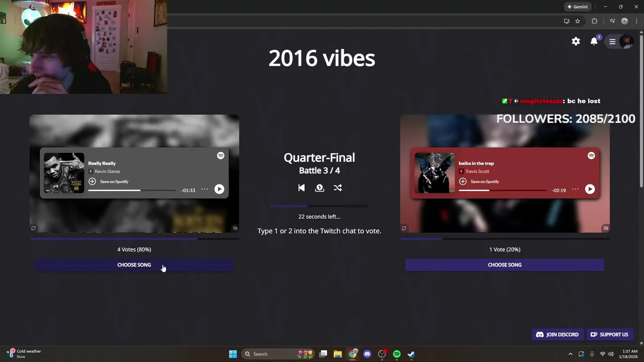The image size is (644, 362).
Task: Open Discord from the taskbar
Action: point(367,354)
